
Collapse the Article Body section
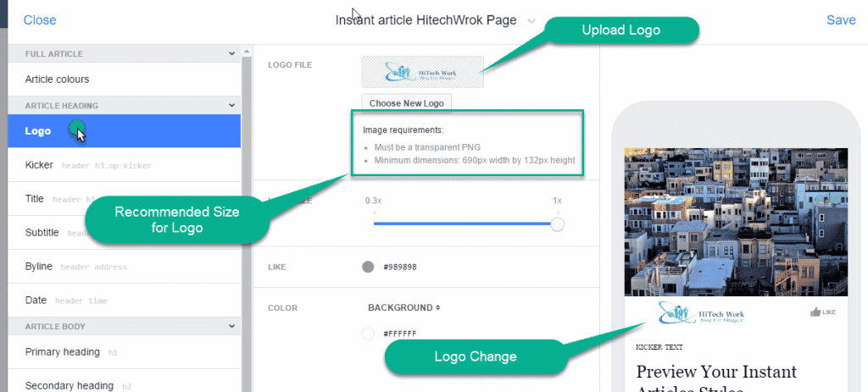(232, 326)
